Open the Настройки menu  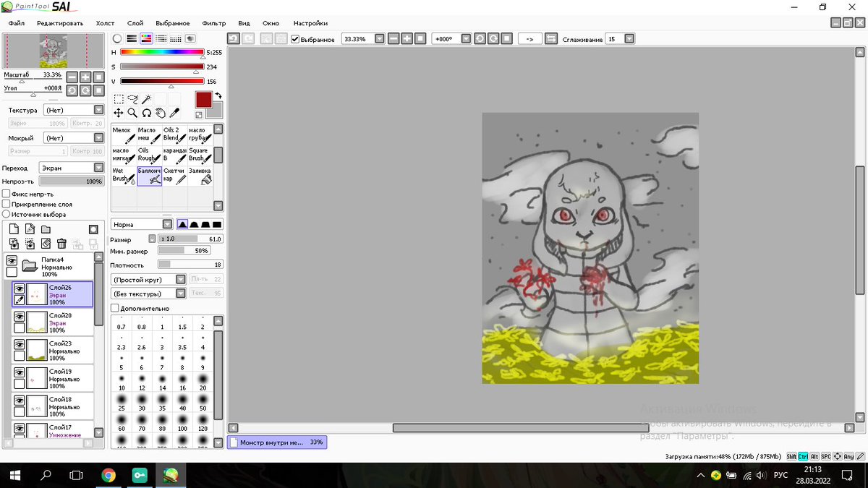pyautogui.click(x=310, y=23)
